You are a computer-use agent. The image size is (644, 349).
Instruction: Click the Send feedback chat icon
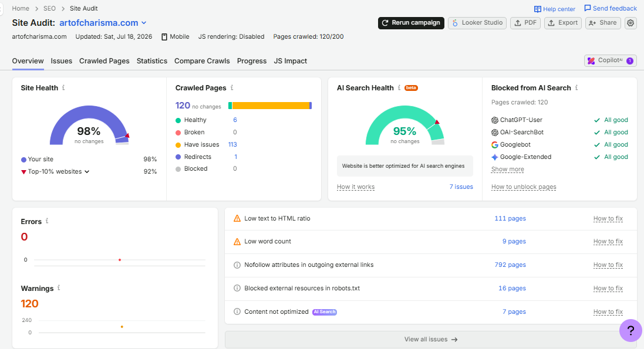(x=587, y=8)
